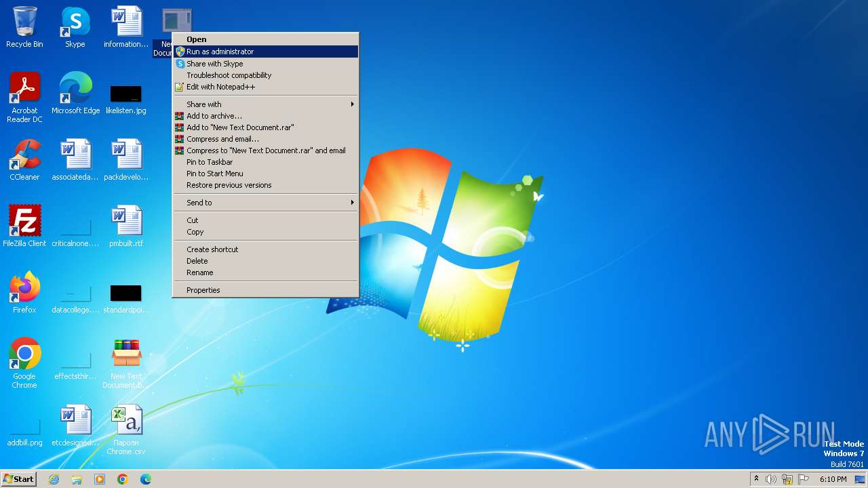Image resolution: width=868 pixels, height=488 pixels.
Task: Choose Edit with Notepad++
Action: (x=265, y=87)
